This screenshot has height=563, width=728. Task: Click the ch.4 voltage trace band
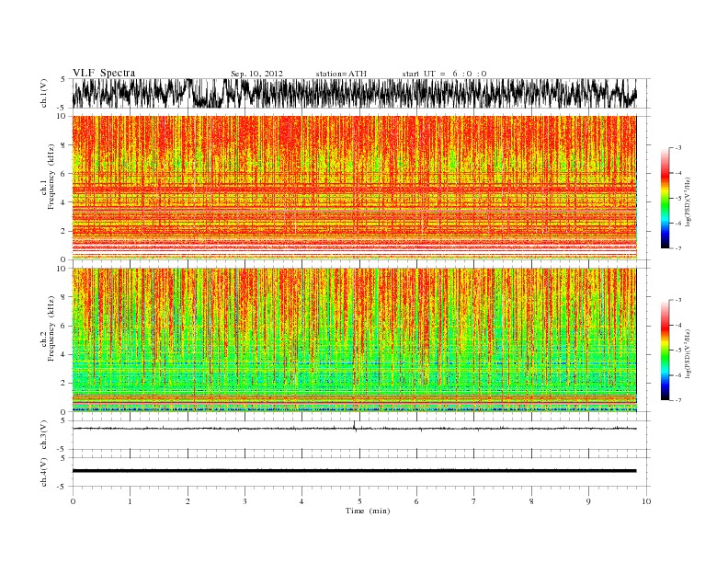(355, 471)
